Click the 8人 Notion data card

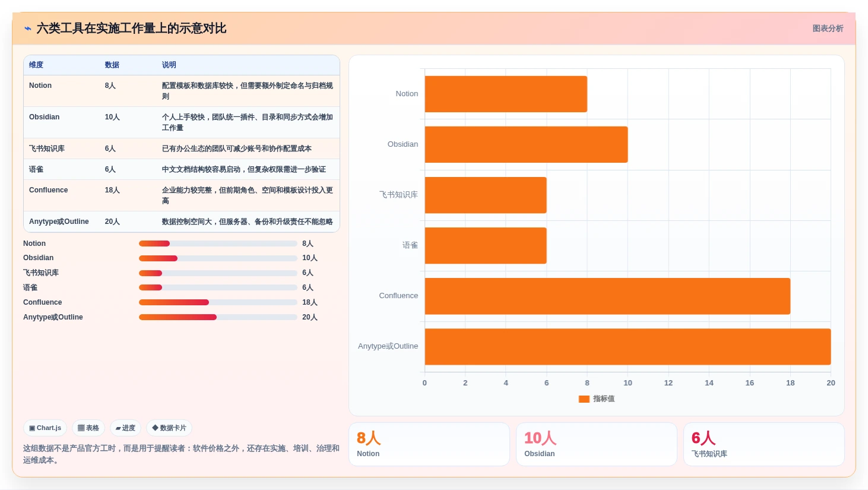pos(429,444)
